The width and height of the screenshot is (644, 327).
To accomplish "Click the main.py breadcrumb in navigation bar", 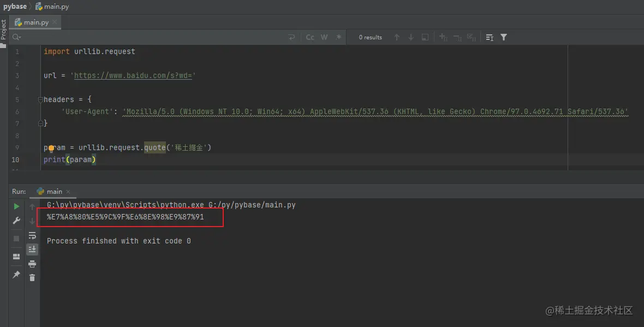I will click(52, 7).
